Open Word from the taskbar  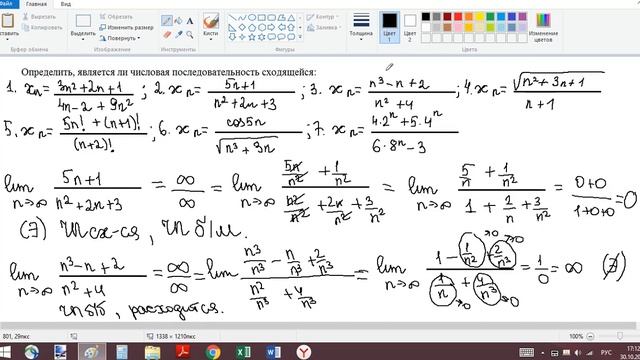[273, 352]
